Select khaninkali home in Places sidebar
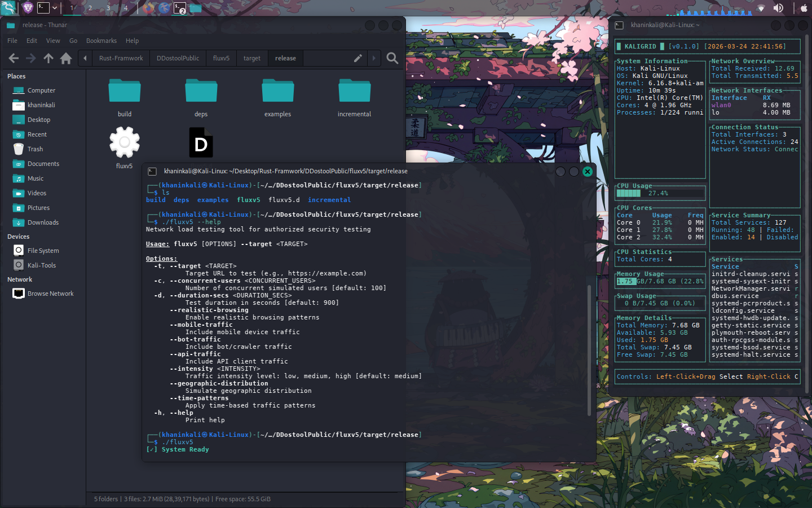 [43, 105]
